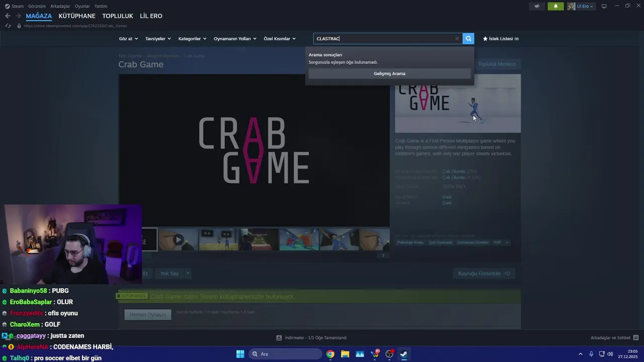Click the Crab Game header capsule image
The height and width of the screenshot is (362, 644).
(x=458, y=104)
